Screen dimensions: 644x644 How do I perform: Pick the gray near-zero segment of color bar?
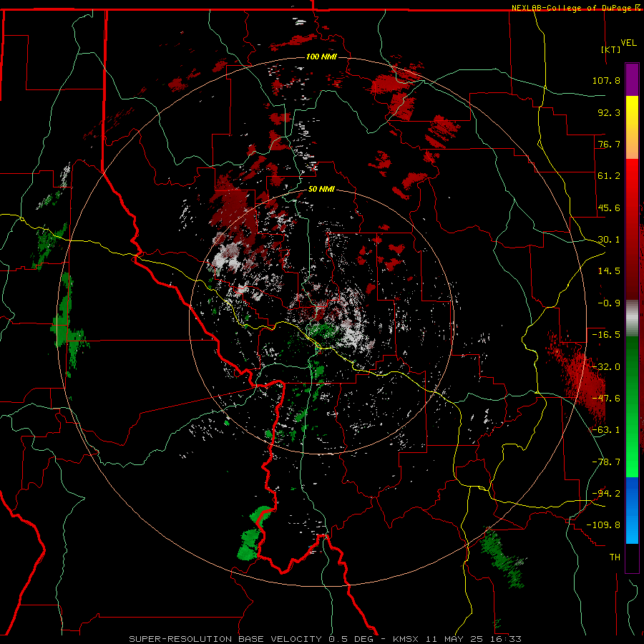[x=632, y=318]
